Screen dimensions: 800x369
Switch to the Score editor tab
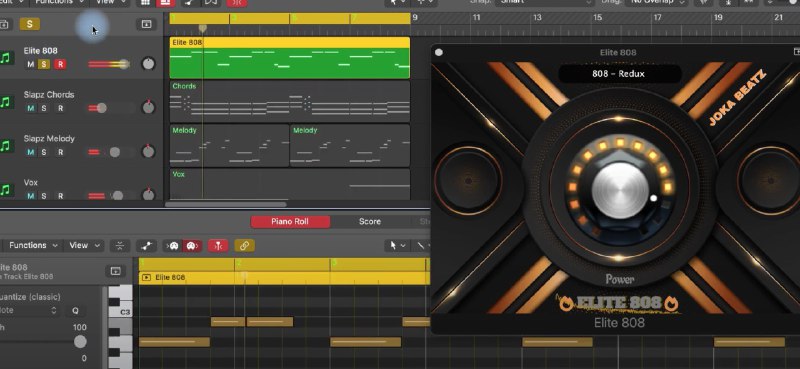[370, 222]
